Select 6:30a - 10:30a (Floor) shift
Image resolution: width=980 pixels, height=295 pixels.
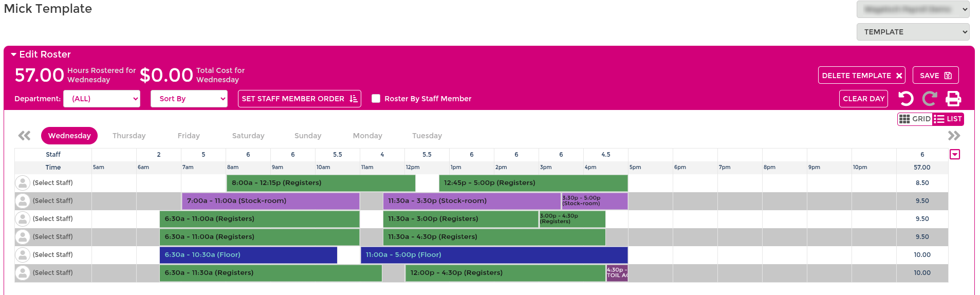coord(248,255)
